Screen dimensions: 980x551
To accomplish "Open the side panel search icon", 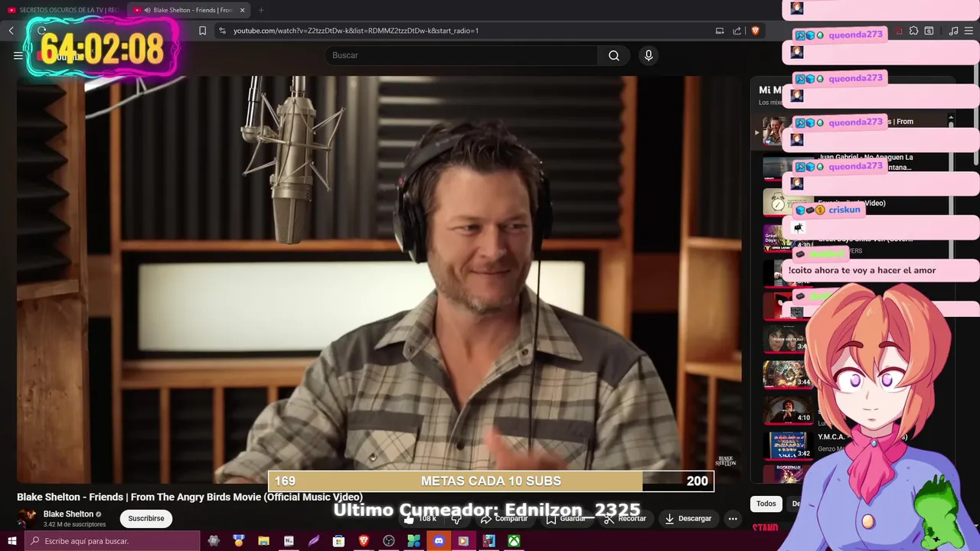I will [929, 31].
